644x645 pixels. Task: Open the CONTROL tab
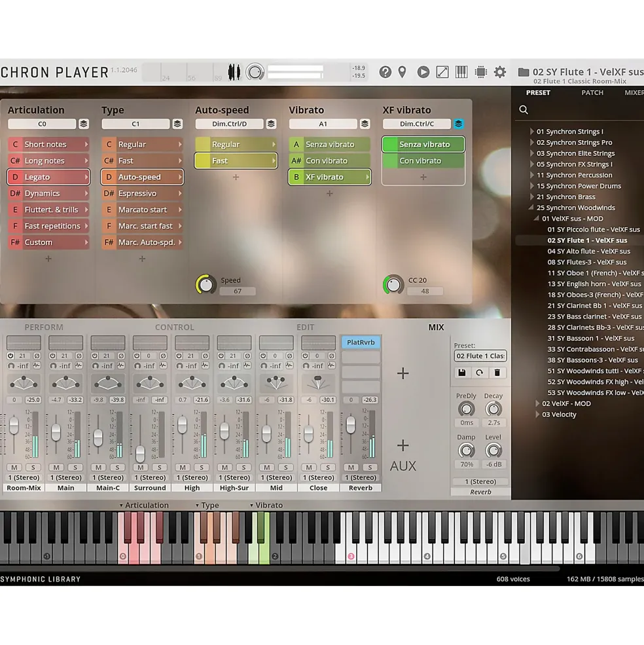point(174,327)
